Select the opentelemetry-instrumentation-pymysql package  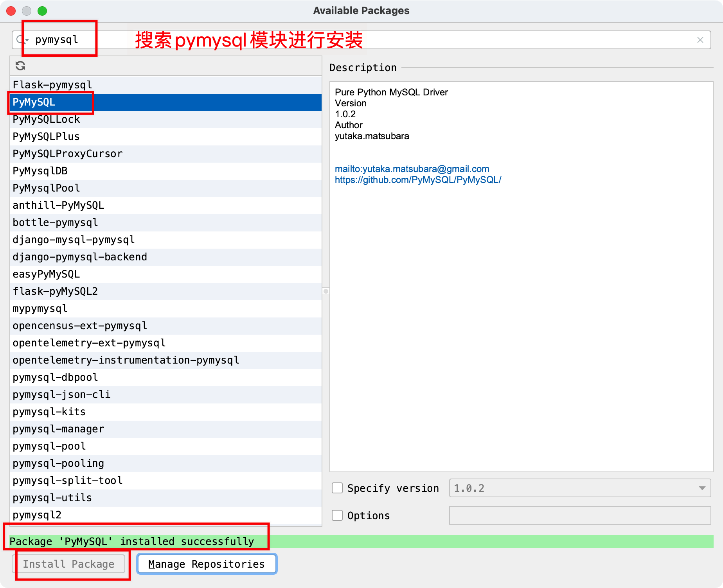click(x=166, y=360)
